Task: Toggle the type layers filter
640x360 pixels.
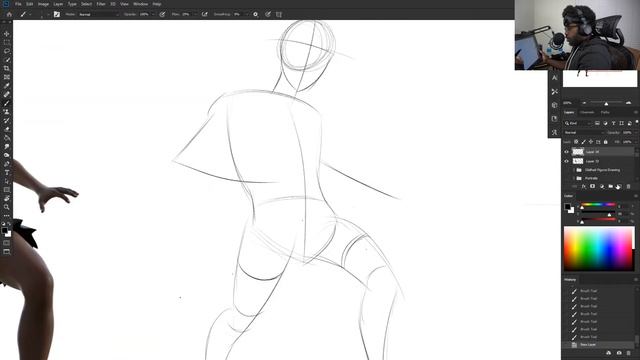Action: [x=613, y=123]
